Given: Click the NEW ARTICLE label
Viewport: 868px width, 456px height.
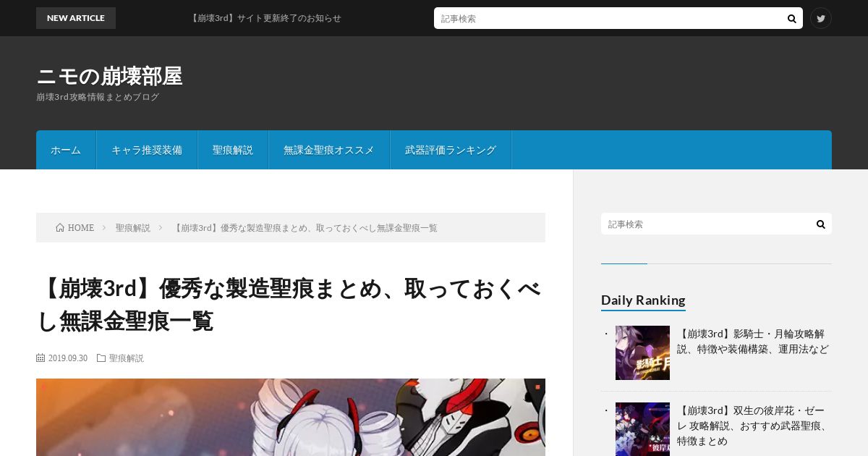Looking at the screenshot, I should click(76, 18).
